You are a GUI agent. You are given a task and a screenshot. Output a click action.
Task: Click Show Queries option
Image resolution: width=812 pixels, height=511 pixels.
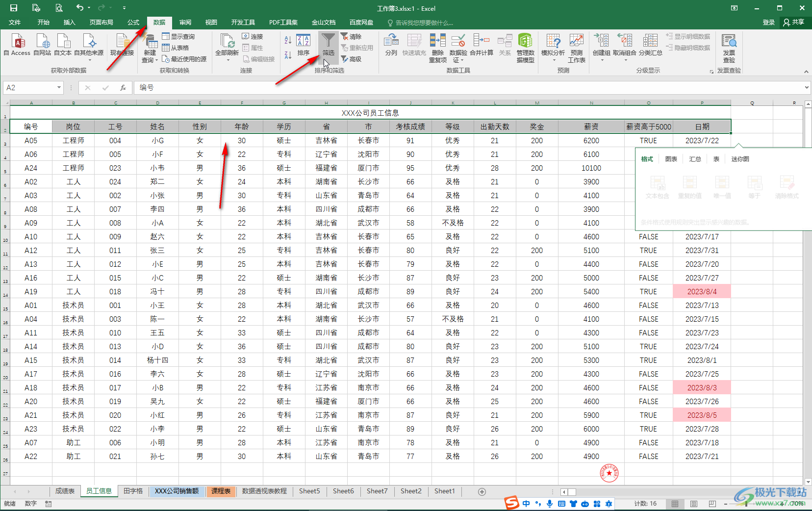[178, 36]
